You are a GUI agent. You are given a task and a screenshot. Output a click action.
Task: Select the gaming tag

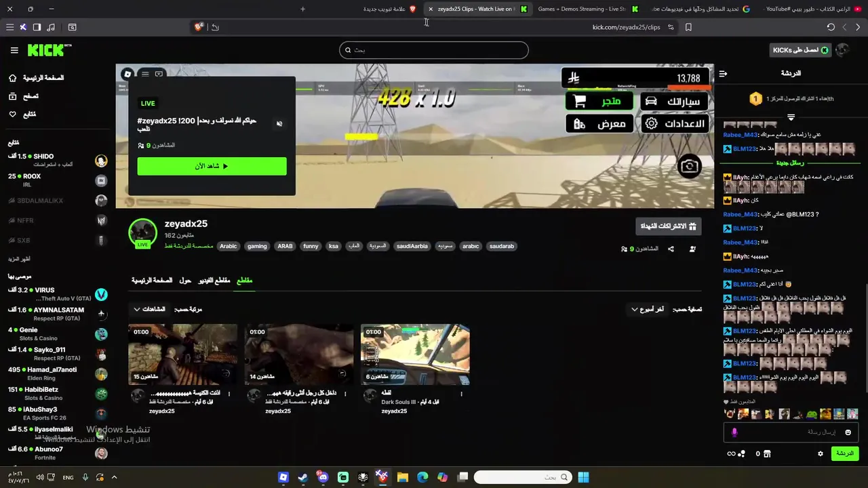[x=257, y=246]
